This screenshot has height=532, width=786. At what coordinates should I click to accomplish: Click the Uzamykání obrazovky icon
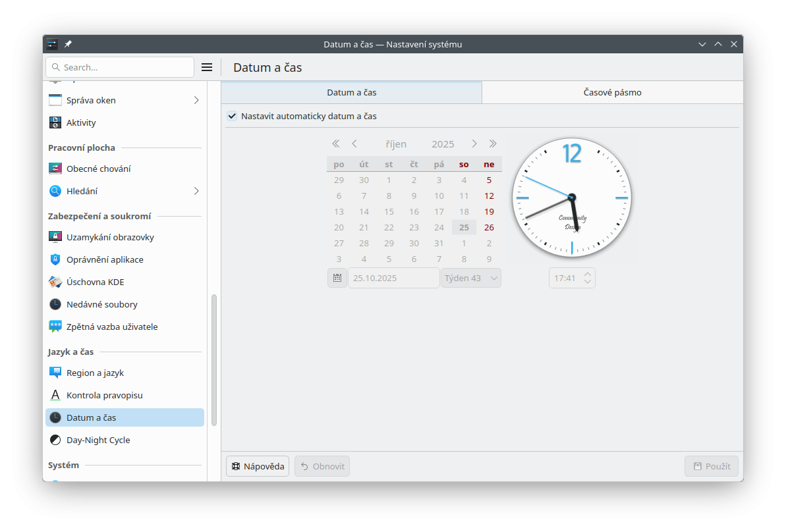[x=55, y=237]
